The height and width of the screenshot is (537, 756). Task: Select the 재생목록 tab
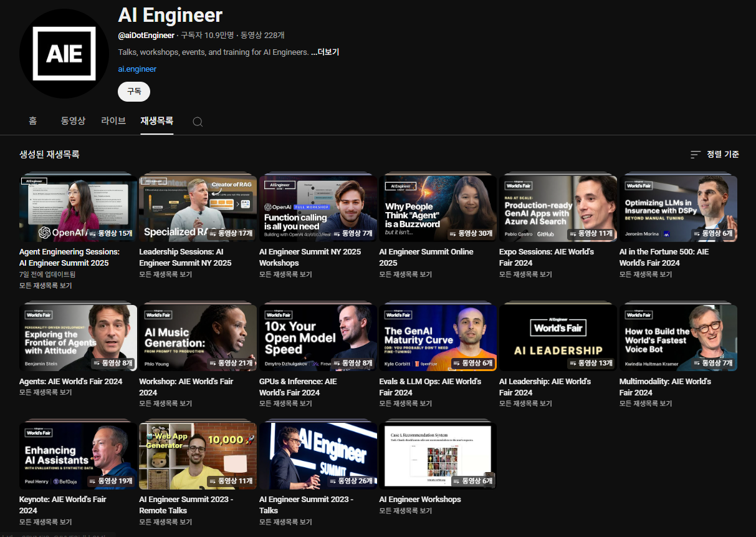tap(157, 121)
